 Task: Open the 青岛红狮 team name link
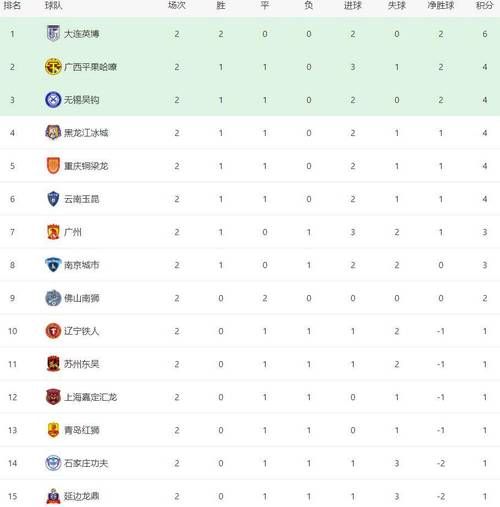click(x=82, y=430)
